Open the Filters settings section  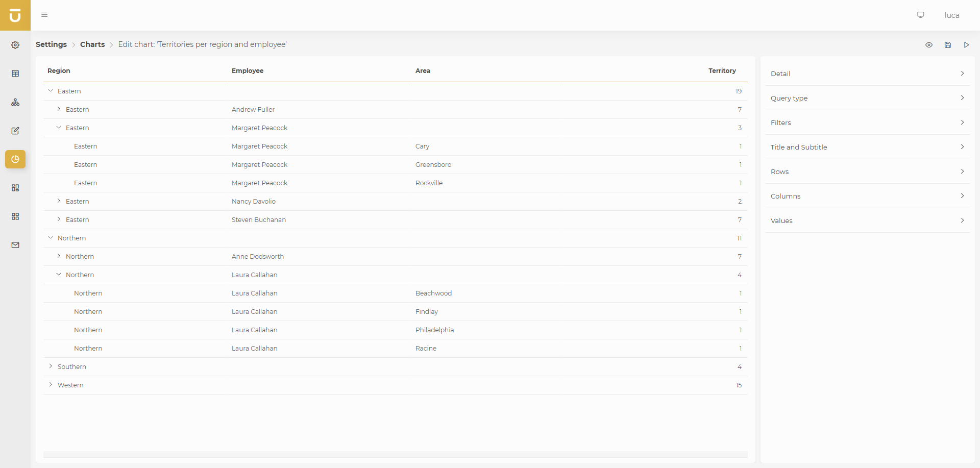click(x=867, y=122)
